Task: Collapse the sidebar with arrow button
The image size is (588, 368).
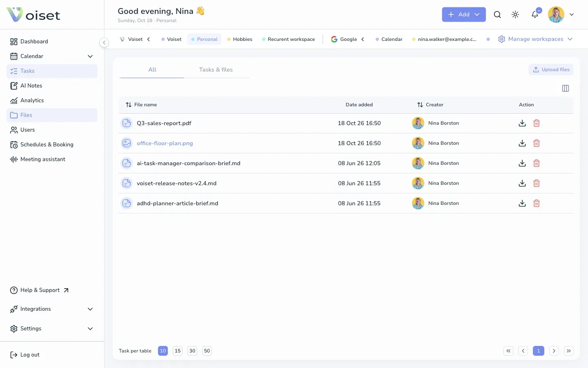Action: 104,43
